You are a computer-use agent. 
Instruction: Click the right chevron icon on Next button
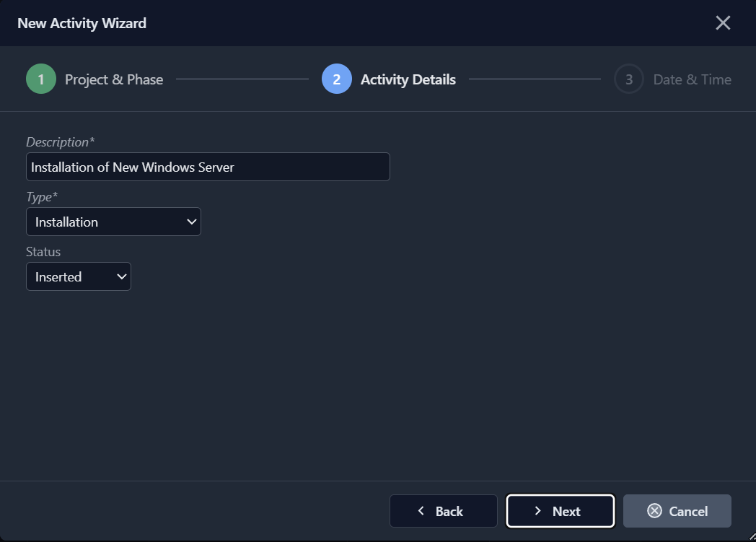click(x=537, y=510)
